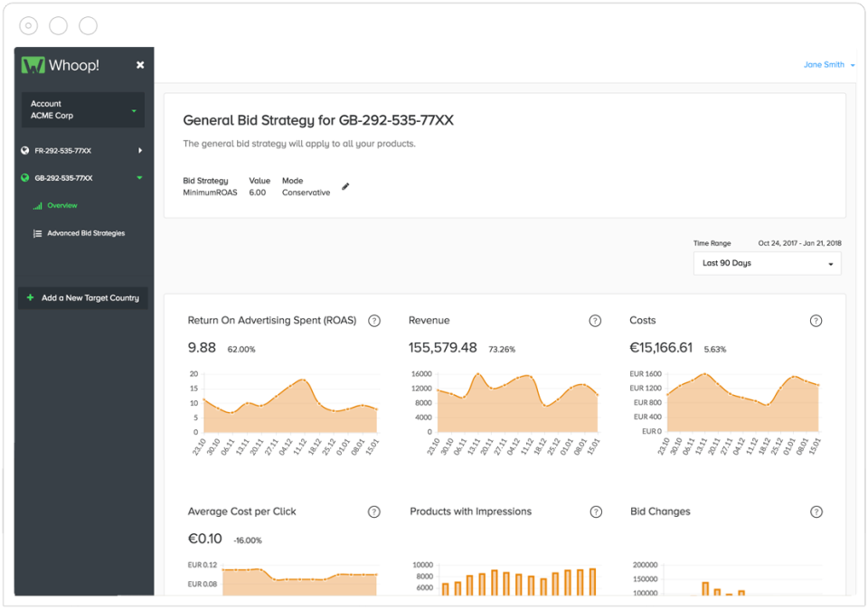Select the Overview menu item
This screenshot has height=610, width=868.
[x=62, y=206]
